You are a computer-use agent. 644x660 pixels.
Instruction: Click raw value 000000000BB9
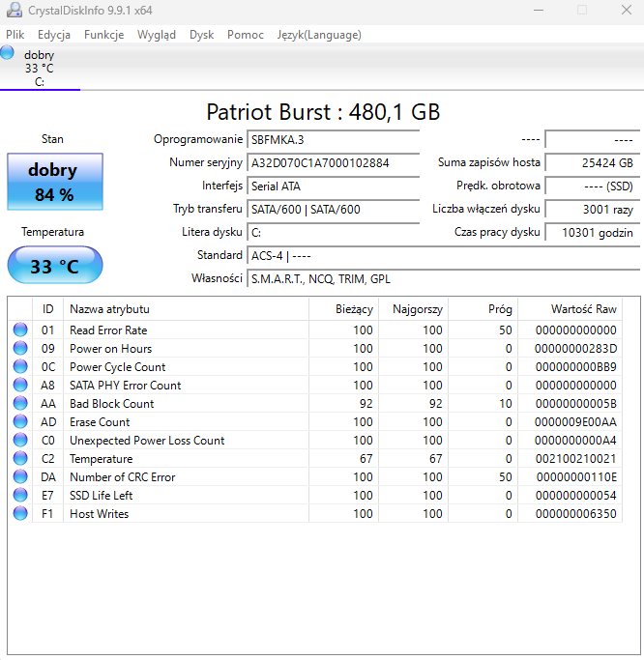click(x=575, y=367)
